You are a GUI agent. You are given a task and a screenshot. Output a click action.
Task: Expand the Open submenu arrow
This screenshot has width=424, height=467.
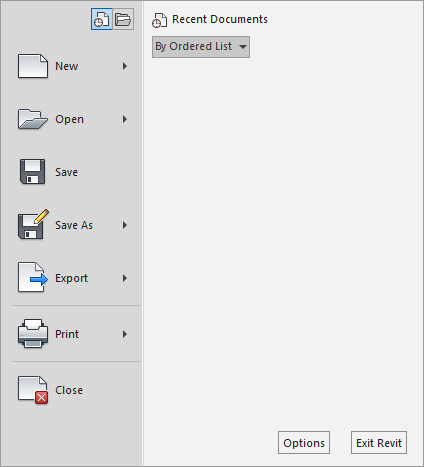[125, 119]
